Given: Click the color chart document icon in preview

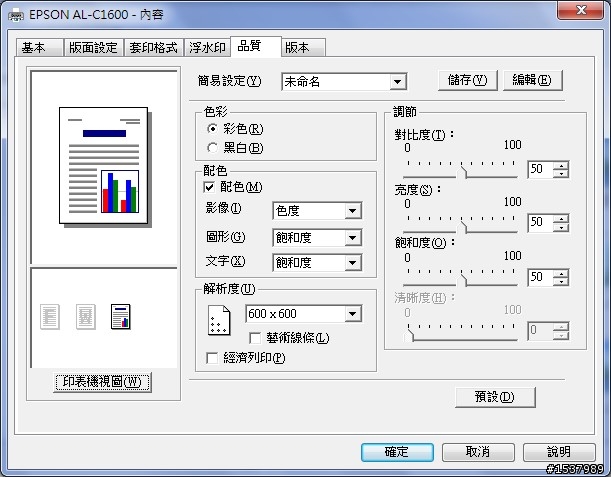Looking at the screenshot, I should pos(121,317).
